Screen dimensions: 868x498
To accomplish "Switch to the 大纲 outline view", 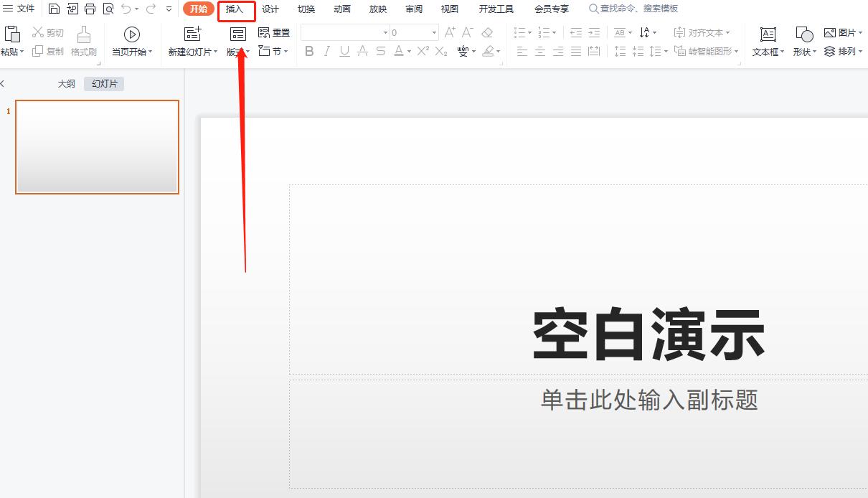I will click(x=66, y=83).
